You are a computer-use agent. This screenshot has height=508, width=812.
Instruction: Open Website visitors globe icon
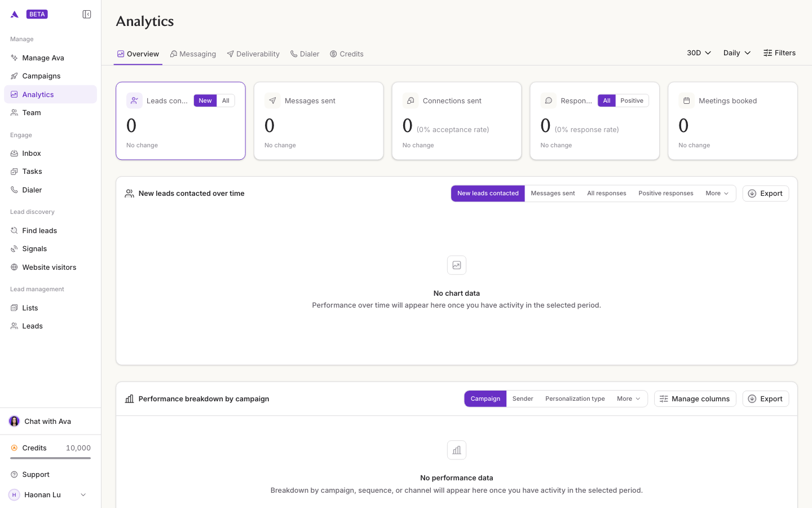coord(14,268)
